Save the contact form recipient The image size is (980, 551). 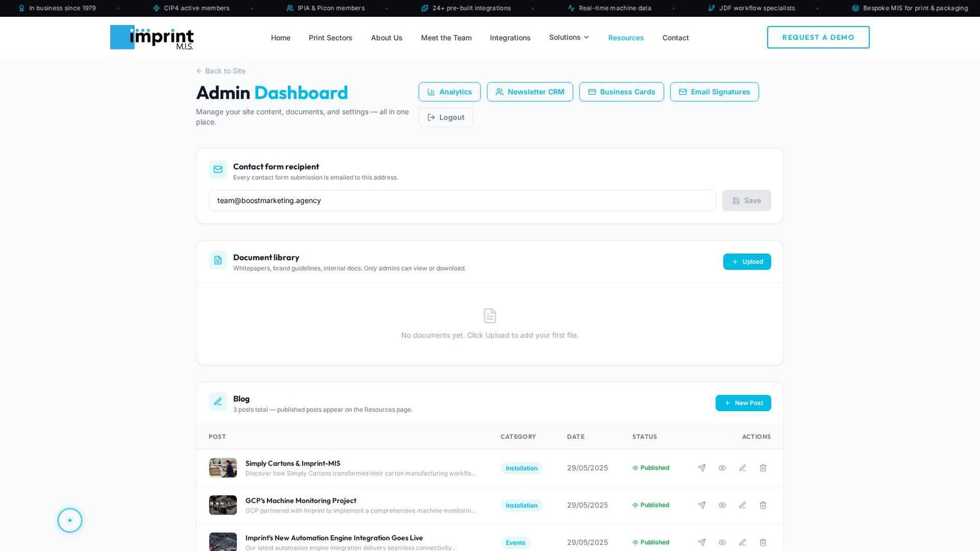click(746, 201)
